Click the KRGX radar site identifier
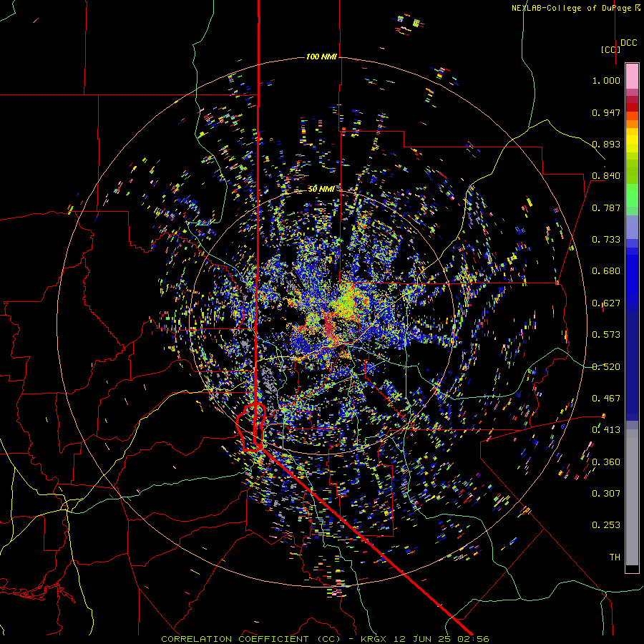The image size is (644, 644). coord(374,639)
